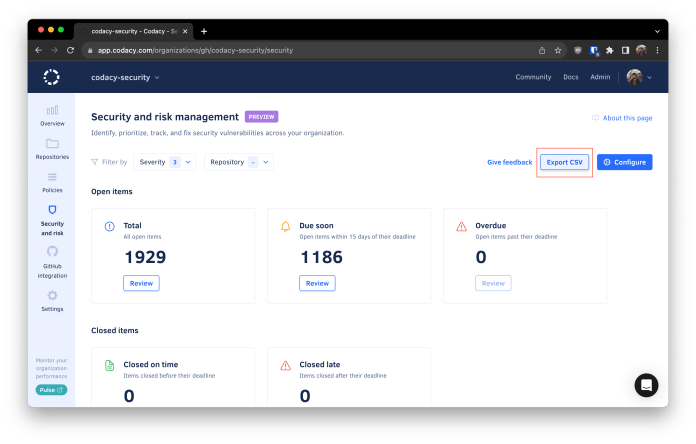The width and height of the screenshot is (696, 444).
Task: Expand the browser tab list chevron
Action: (657, 32)
